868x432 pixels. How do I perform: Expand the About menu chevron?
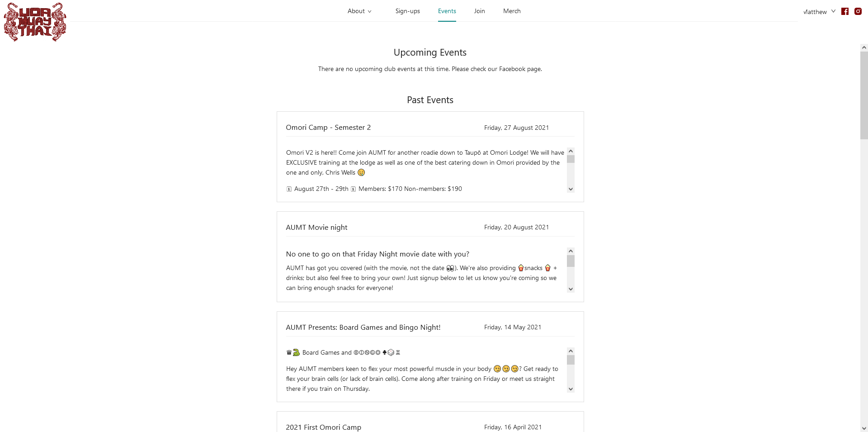pyautogui.click(x=369, y=11)
